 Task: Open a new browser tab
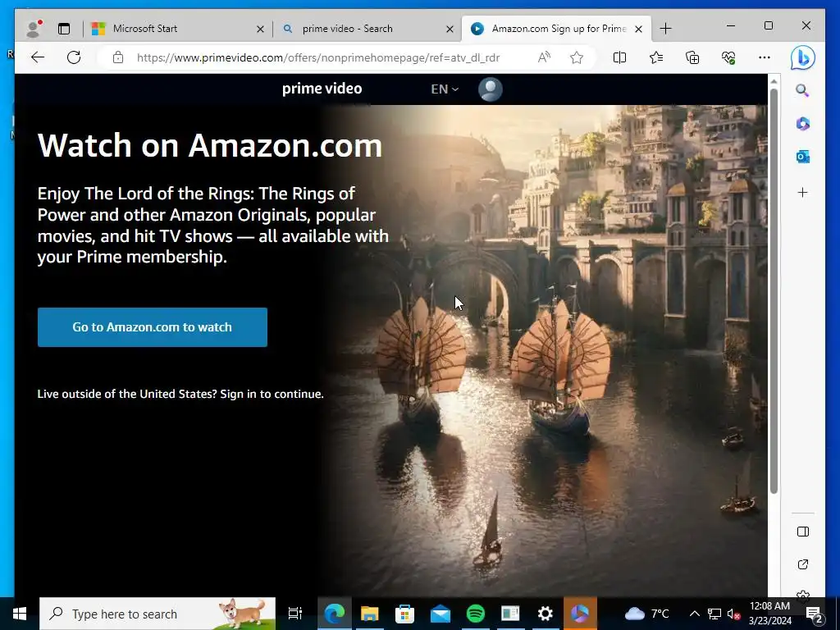(665, 29)
